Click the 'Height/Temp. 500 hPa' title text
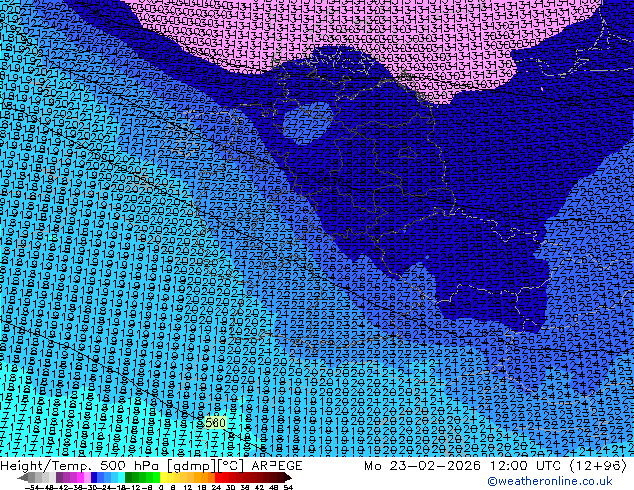The width and height of the screenshot is (634, 490). tap(81, 466)
